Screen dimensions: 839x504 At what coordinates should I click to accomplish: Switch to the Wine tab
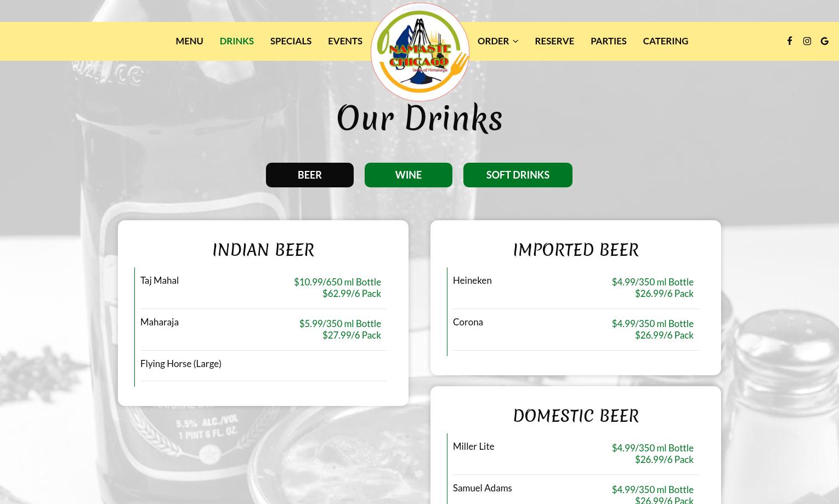(x=409, y=175)
